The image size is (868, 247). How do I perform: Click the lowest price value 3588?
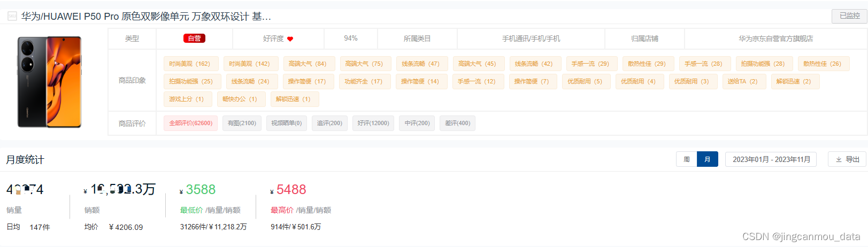[x=201, y=190]
